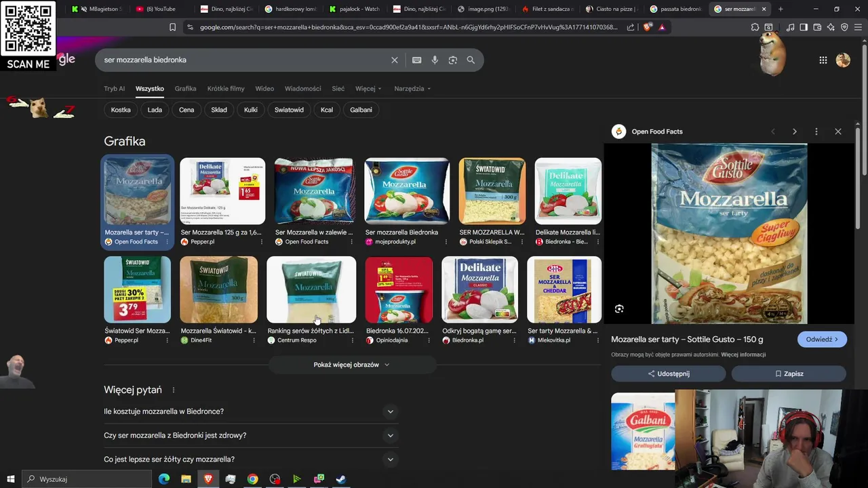Click the Zapisz button
This screenshot has width=868, height=488.
click(789, 373)
